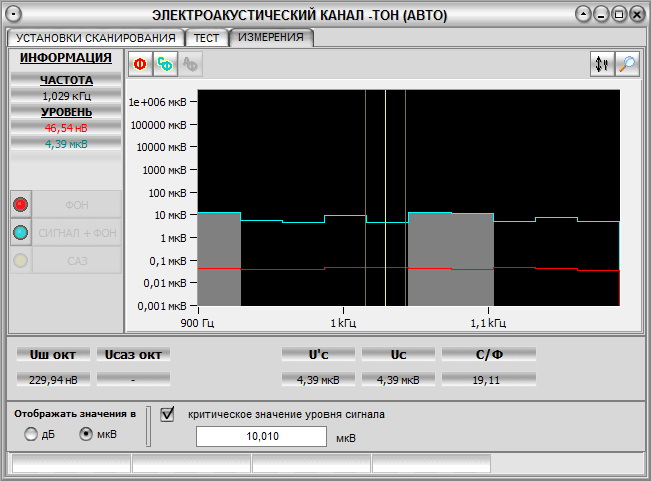Switch to the ТЕСТ tab

[206, 37]
